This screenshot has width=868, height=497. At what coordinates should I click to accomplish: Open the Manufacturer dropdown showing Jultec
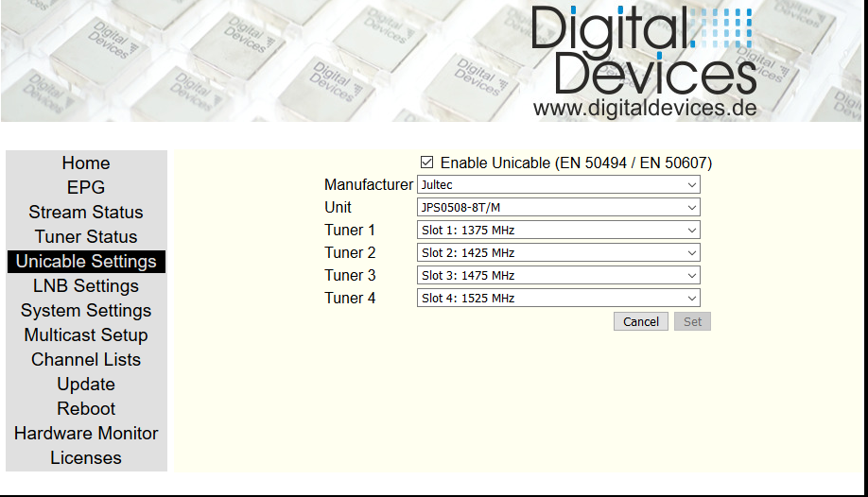(x=558, y=185)
